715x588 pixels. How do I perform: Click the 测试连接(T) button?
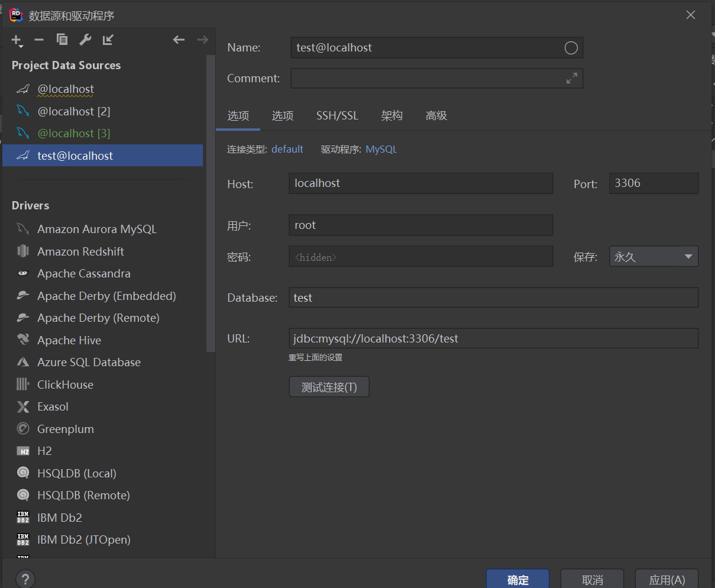(x=329, y=387)
